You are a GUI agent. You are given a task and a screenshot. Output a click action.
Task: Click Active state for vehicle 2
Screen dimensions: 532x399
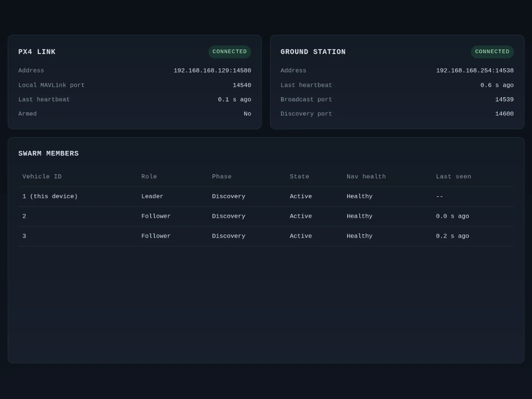coord(300,216)
